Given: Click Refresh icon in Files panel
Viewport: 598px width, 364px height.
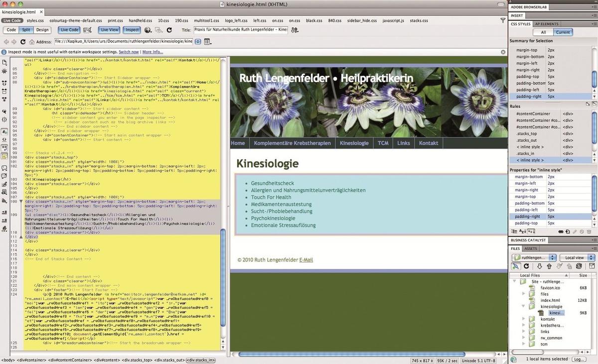Looking at the screenshot, I should pyautogui.click(x=526, y=266).
